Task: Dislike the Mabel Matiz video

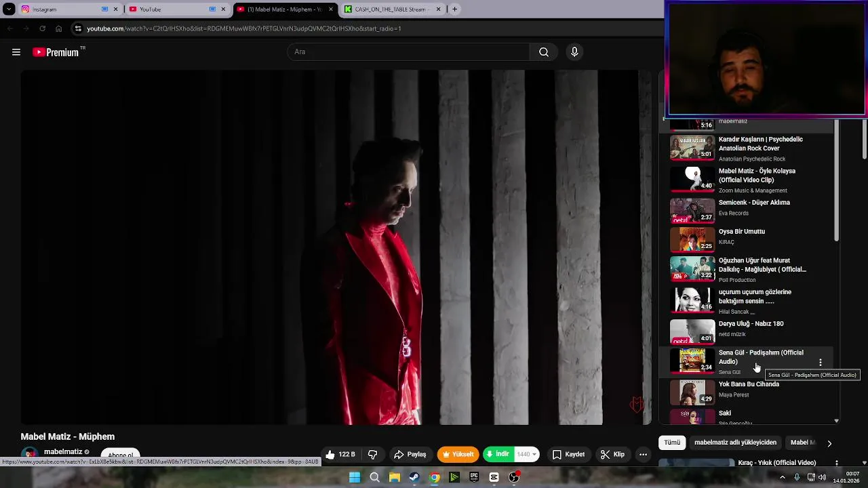Action: (372, 454)
